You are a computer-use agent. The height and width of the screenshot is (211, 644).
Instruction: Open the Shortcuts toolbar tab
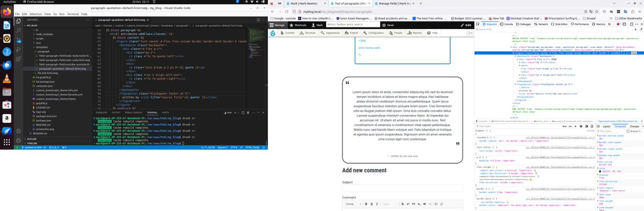coord(298,25)
